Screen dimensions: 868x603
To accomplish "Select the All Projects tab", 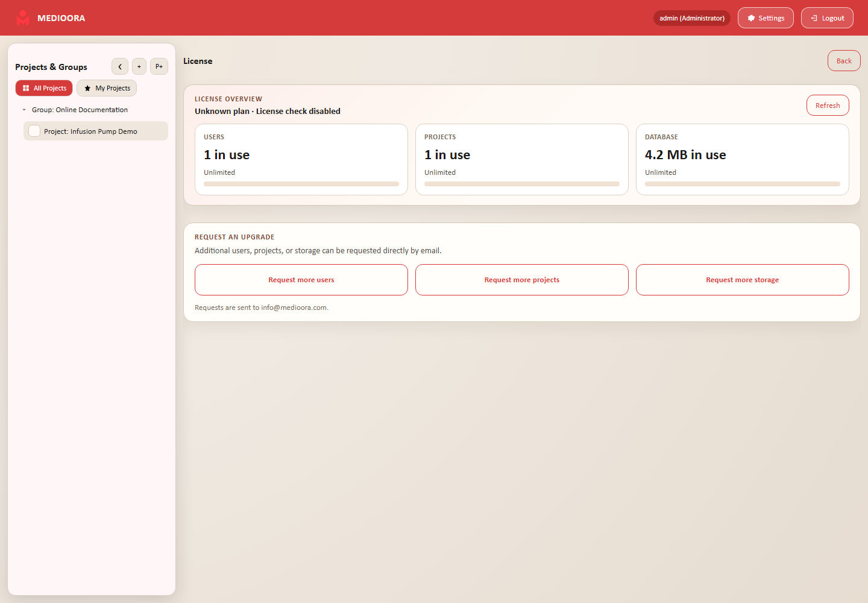I will [x=44, y=88].
